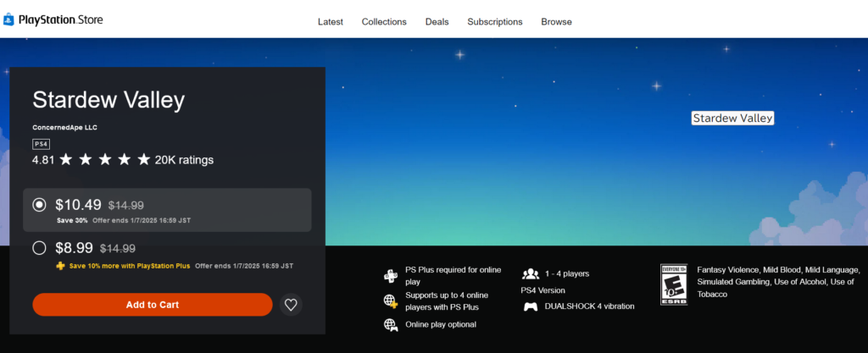Click Save 10% more with PlayStation Plus

pos(130,266)
